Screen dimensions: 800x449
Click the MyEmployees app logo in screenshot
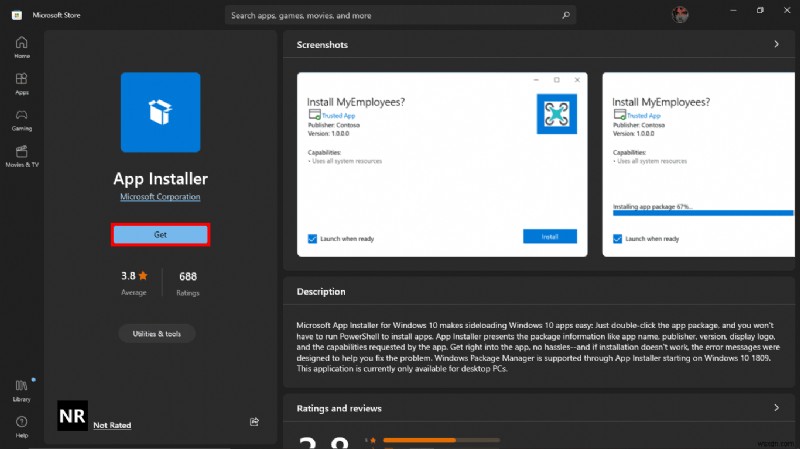click(557, 114)
